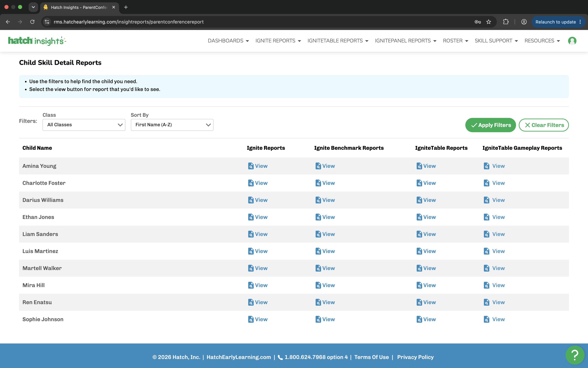
Task: Open the tab search chevron in the title bar
Action: (x=33, y=7)
